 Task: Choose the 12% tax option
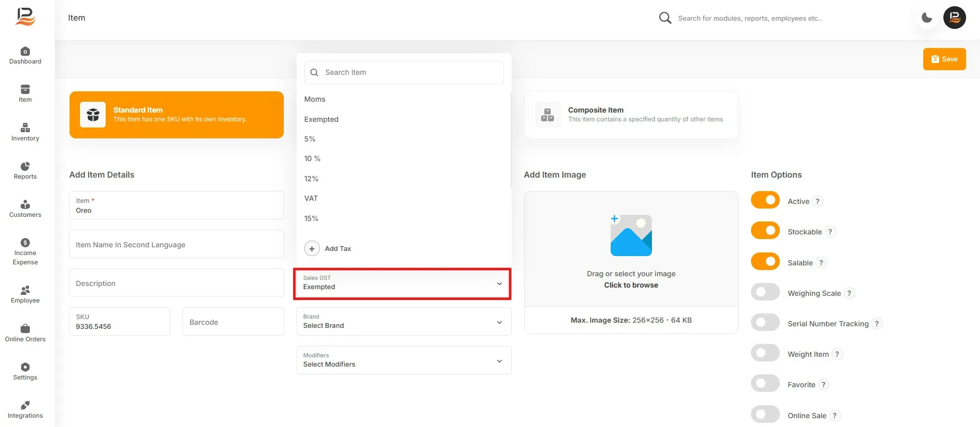coord(312,179)
